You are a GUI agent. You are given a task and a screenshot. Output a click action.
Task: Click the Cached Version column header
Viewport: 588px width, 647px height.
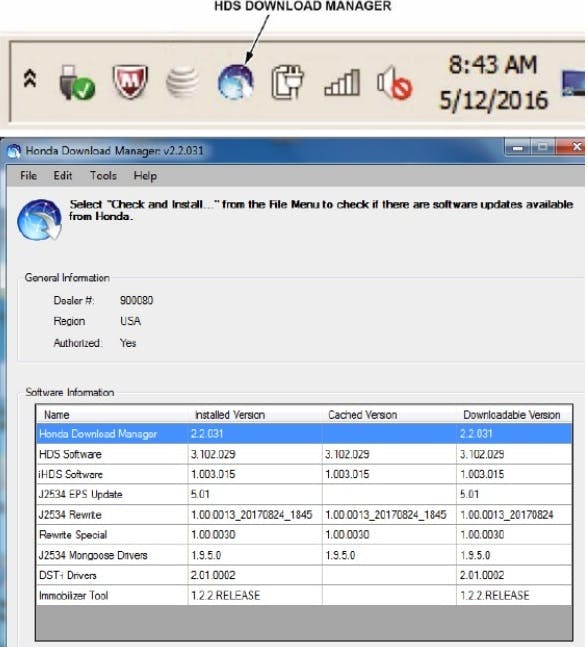point(389,415)
